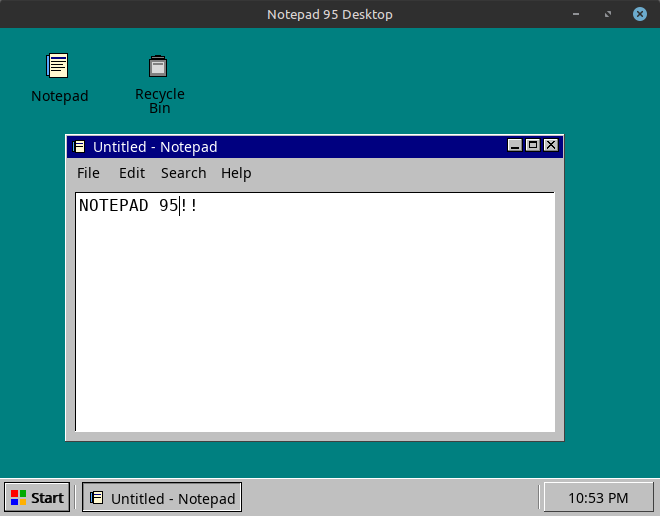Click the taskbar clock showing 10:53 PM
Screen dimensions: 660x516
pyautogui.click(x=598, y=498)
